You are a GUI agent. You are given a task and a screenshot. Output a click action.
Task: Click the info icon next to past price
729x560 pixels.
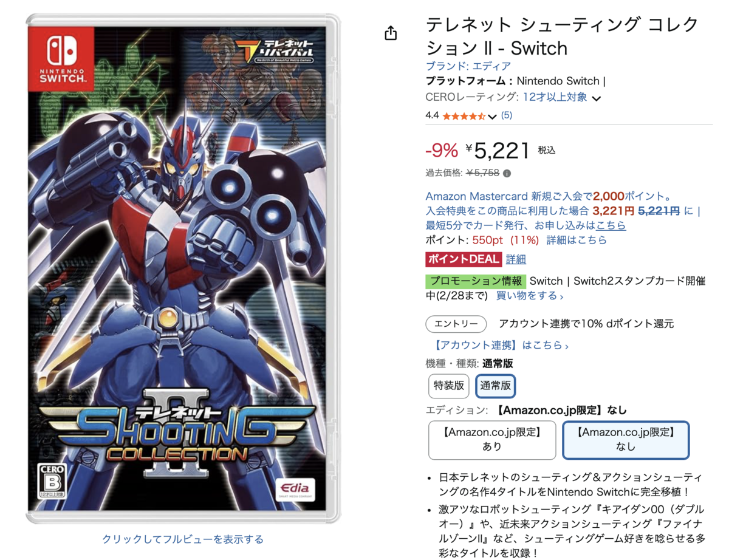[507, 173]
